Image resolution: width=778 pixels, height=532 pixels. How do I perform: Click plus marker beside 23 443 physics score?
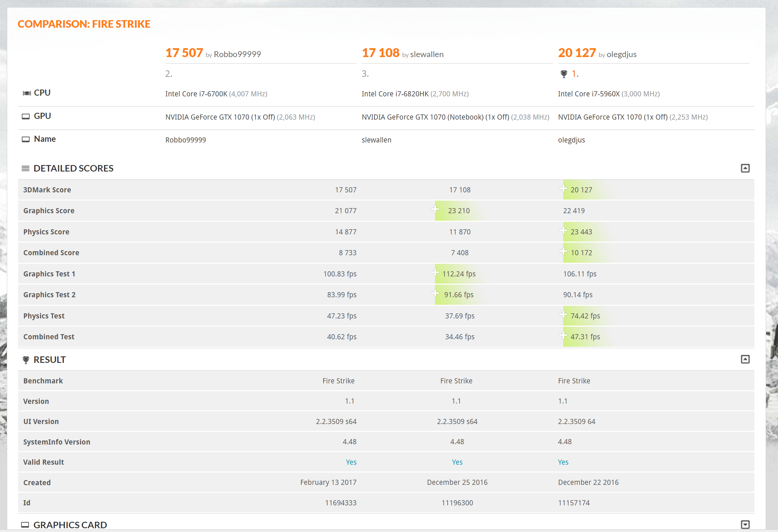(x=563, y=230)
